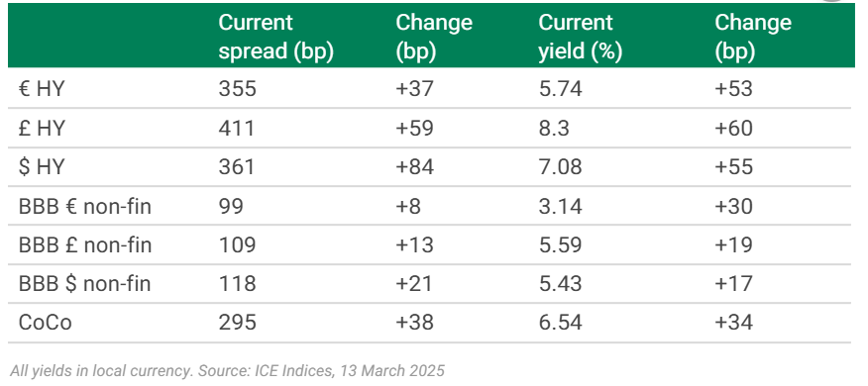This screenshot has height=386, width=868.
Task: Click the +17 yield change value
Action: coord(733,283)
